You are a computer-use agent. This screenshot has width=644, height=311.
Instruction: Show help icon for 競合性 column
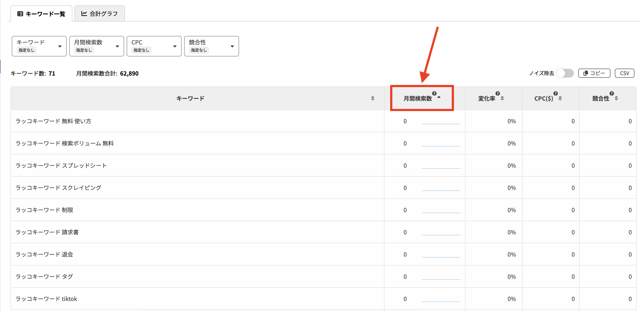pos(612,93)
